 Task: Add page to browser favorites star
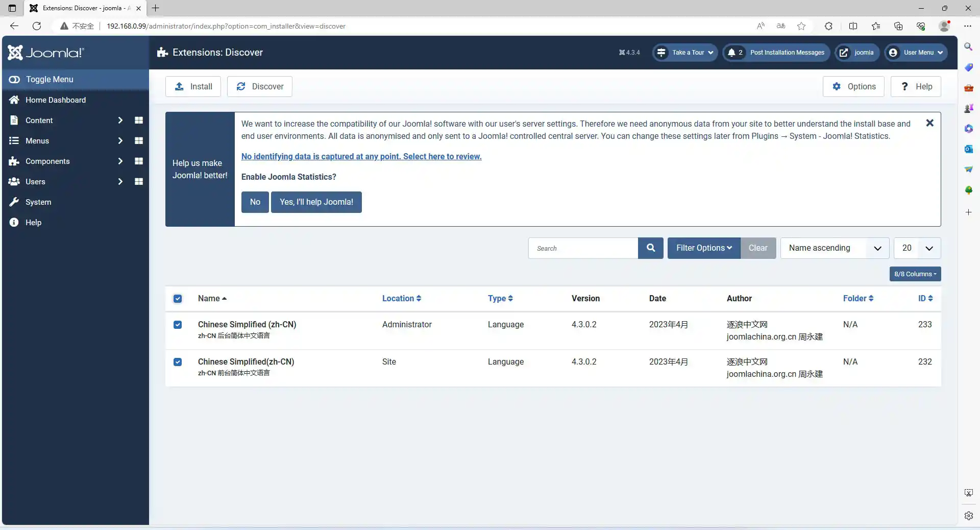coord(801,26)
